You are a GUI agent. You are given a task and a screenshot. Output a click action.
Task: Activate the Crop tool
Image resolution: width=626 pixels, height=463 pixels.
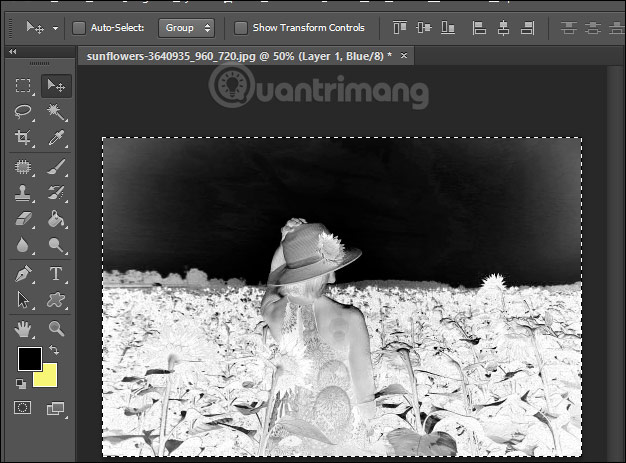[x=23, y=138]
